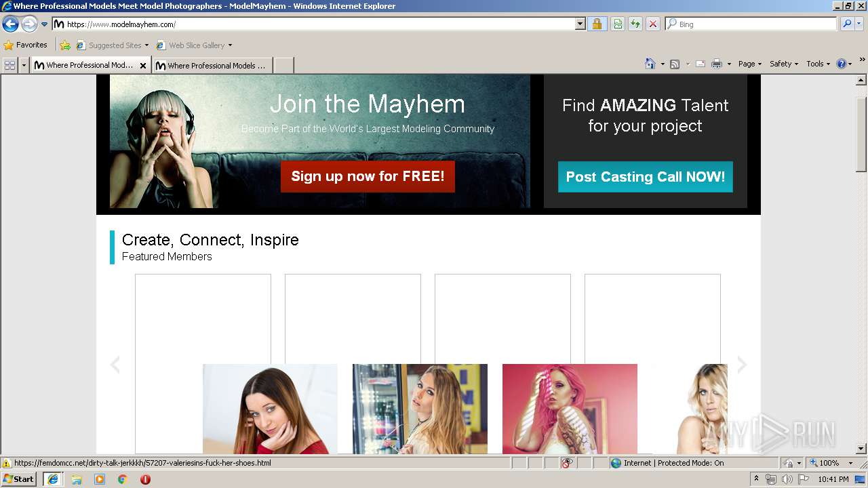Click the browser Back arrow button
The height and width of the screenshot is (488, 868).
click(x=10, y=24)
